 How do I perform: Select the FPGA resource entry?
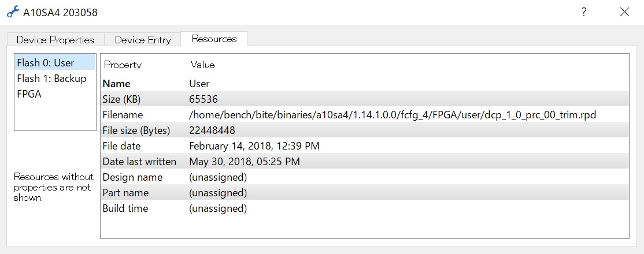coord(55,94)
